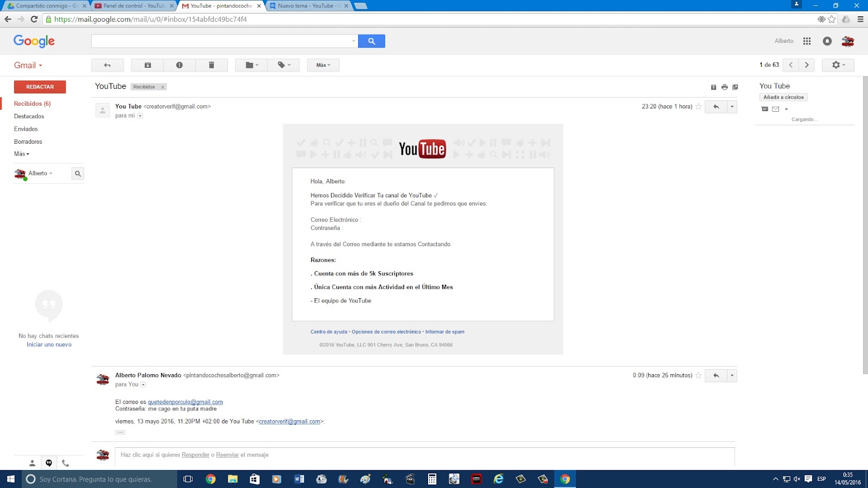Focus the Gmail search box

pyautogui.click(x=221, y=41)
